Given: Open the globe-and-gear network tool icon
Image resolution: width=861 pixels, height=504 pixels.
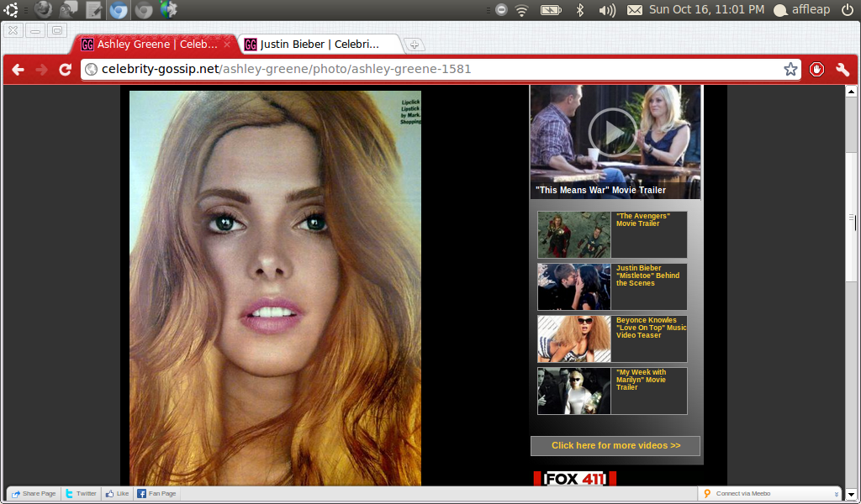Looking at the screenshot, I should pos(168,9).
